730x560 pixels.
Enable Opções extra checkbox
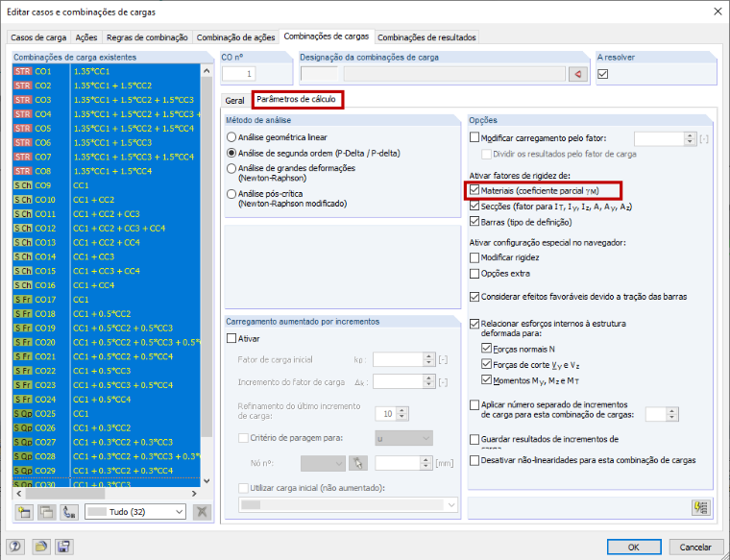pos(474,273)
